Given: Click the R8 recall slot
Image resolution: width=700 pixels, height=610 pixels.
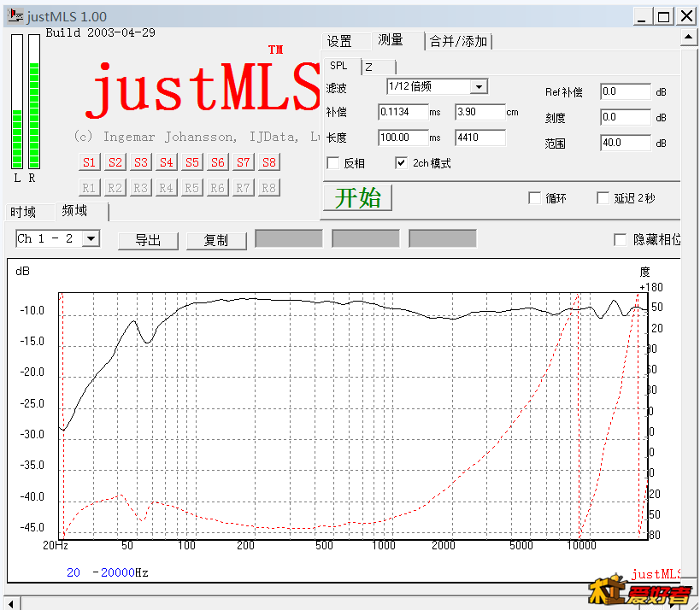Looking at the screenshot, I should [268, 187].
